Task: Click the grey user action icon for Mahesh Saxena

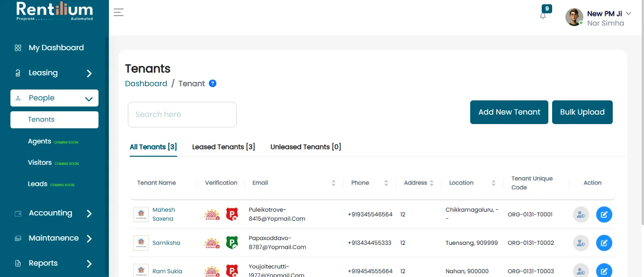Action: (581, 214)
